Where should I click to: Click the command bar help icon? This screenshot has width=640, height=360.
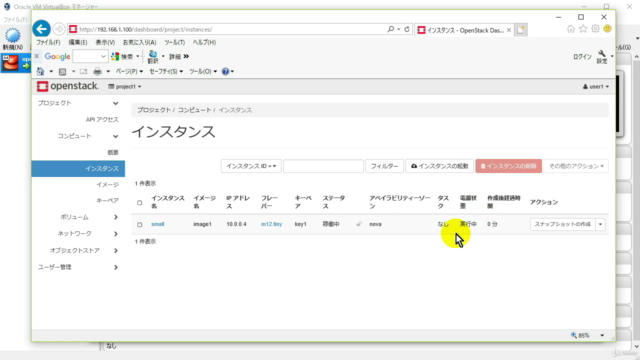coord(225,71)
